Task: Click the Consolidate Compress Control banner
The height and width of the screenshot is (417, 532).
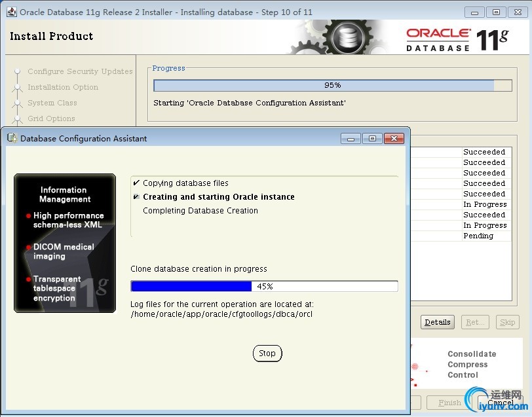Action: [x=466, y=363]
